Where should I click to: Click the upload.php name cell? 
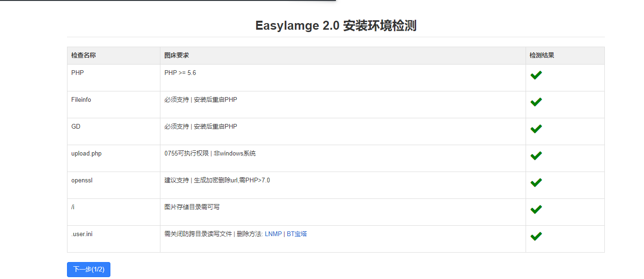(86, 154)
